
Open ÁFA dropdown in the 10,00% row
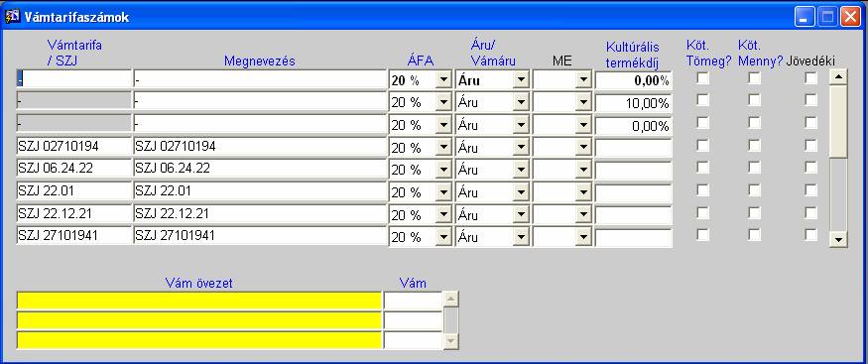coord(443,103)
